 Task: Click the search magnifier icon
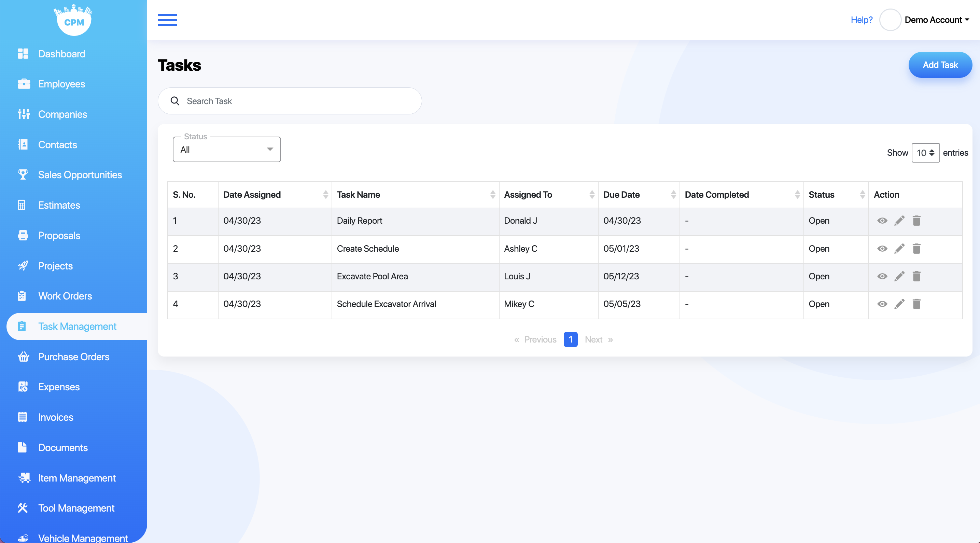pyautogui.click(x=175, y=101)
